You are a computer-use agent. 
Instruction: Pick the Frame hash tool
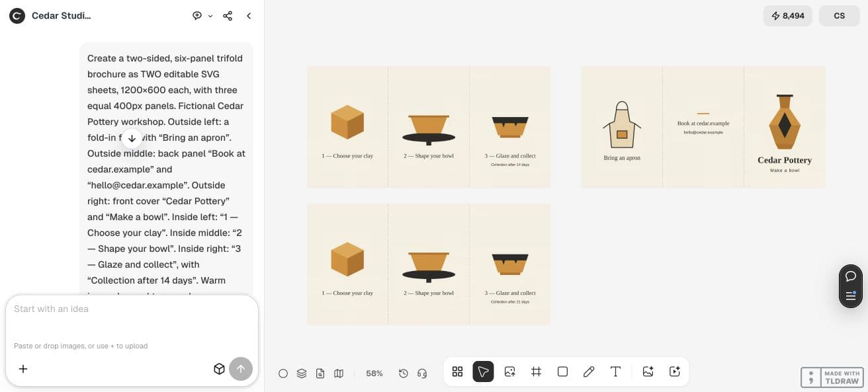536,372
